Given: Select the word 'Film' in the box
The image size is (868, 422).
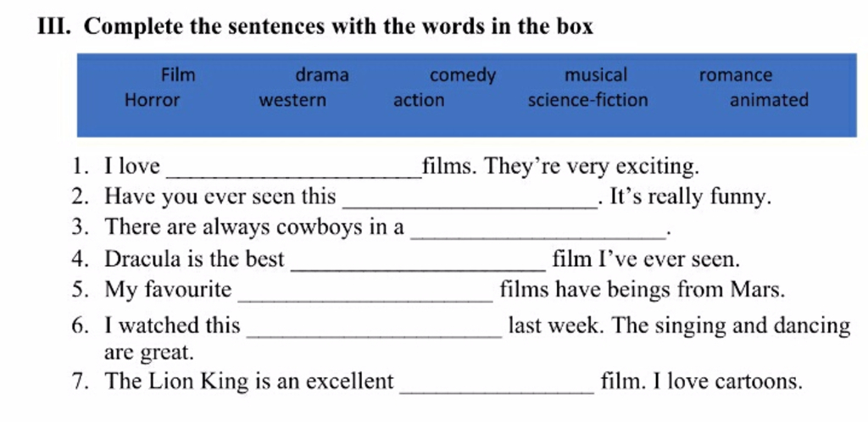Looking at the screenshot, I should coord(178,75).
